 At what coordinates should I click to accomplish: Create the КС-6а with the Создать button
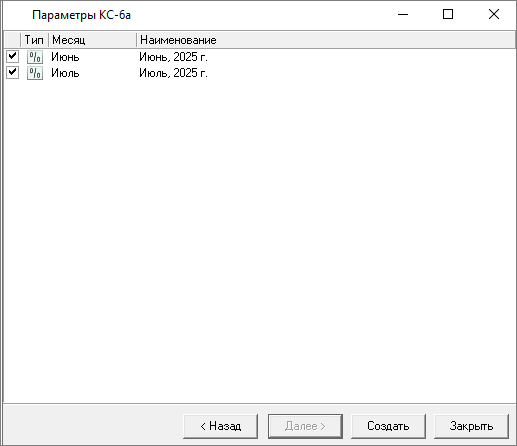pyautogui.click(x=388, y=426)
